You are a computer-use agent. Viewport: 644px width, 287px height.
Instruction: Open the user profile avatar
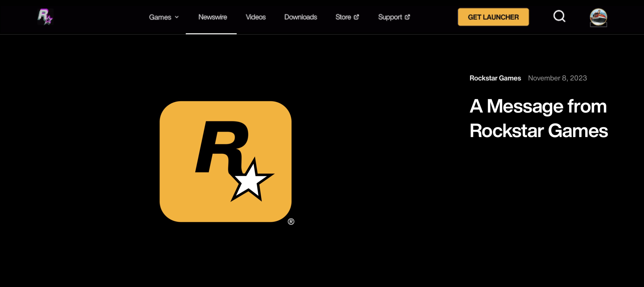(598, 17)
